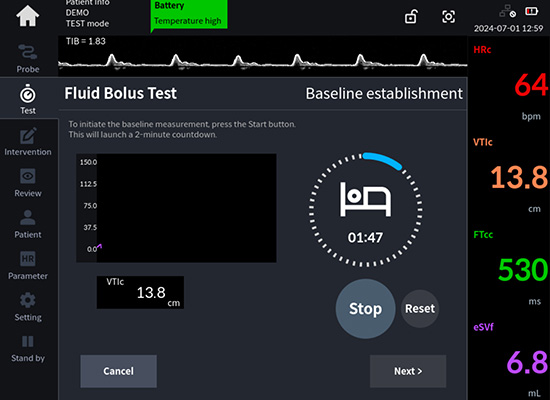Check the network connection status icon
Screen dimensions: 550x400
pos(507,13)
